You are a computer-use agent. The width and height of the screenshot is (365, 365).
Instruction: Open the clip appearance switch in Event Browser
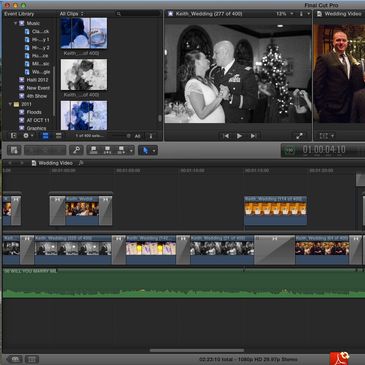pos(151,136)
